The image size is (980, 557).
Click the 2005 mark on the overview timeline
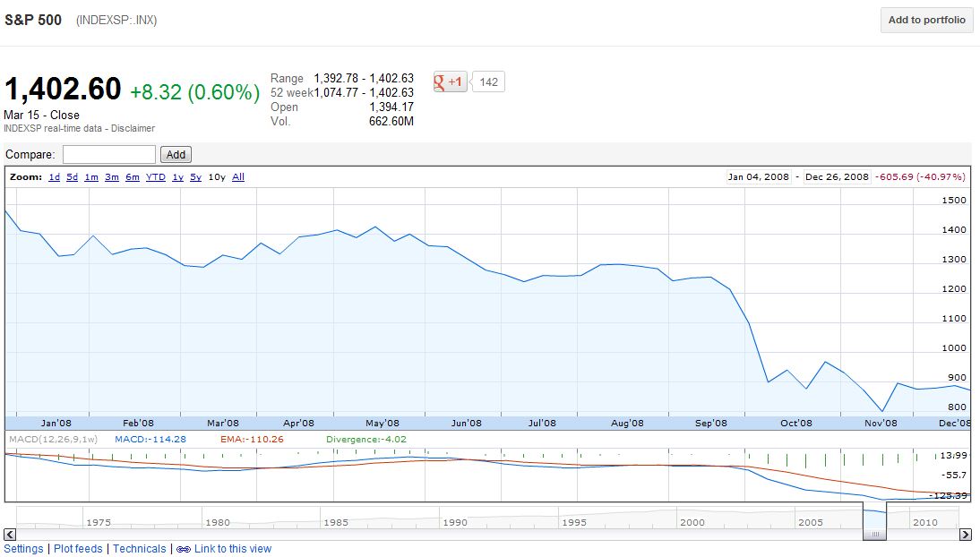[811, 523]
